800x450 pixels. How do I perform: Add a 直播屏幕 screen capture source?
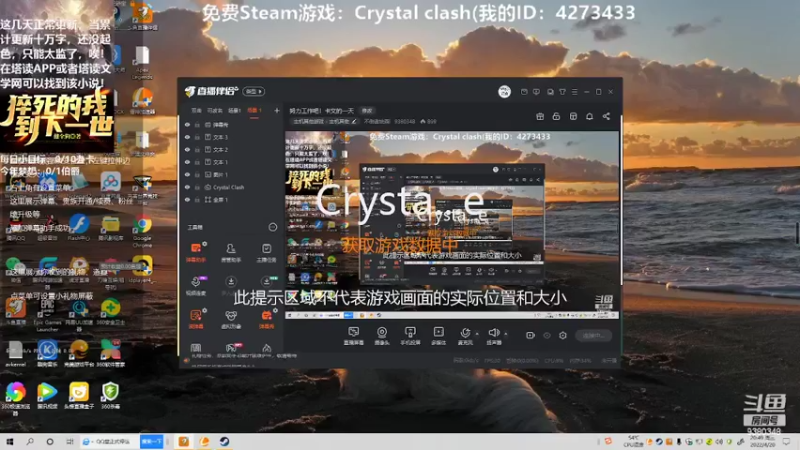pos(353,336)
